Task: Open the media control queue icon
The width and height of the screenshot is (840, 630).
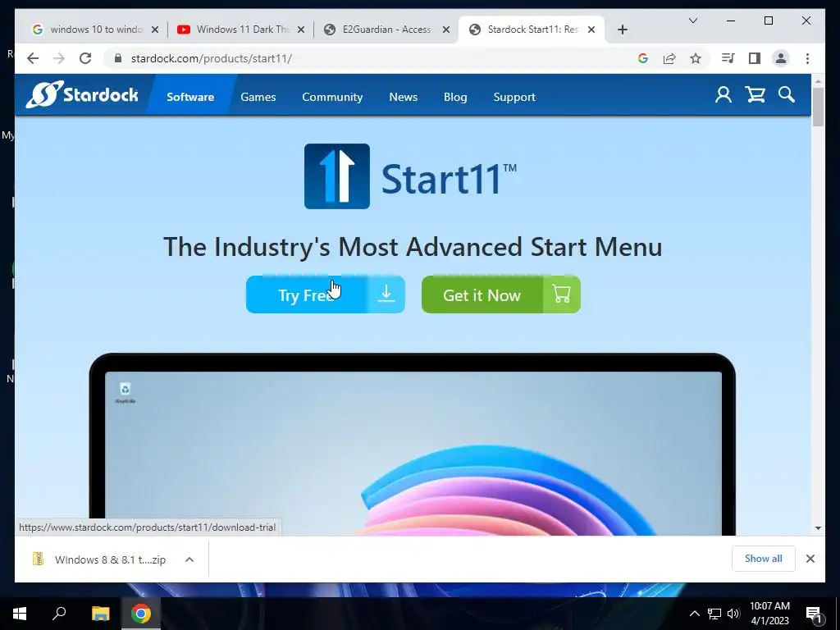Action: click(x=728, y=58)
